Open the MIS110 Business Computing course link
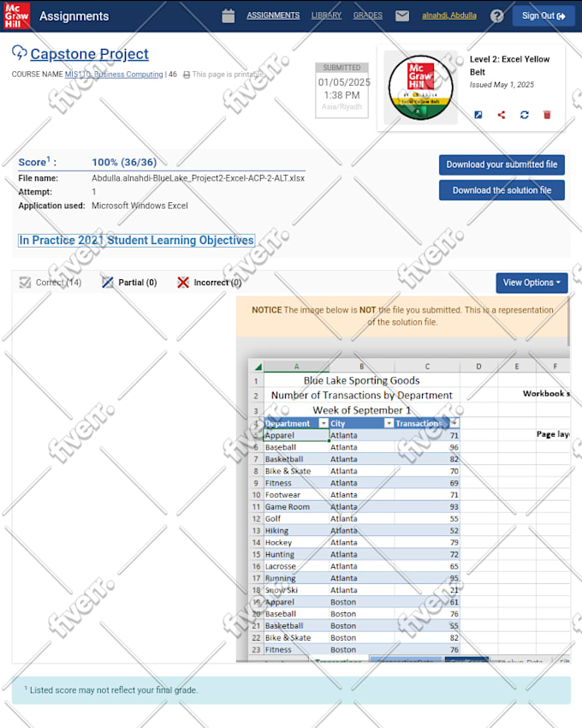 coord(114,75)
